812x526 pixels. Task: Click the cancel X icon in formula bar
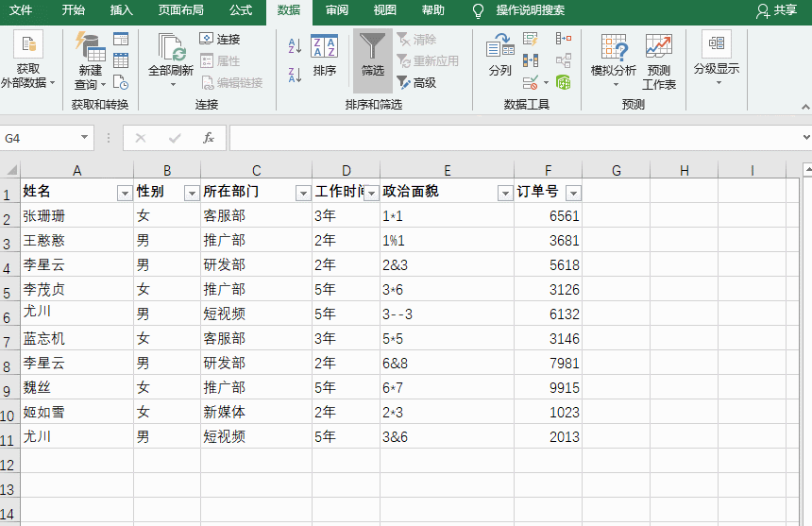point(141,138)
